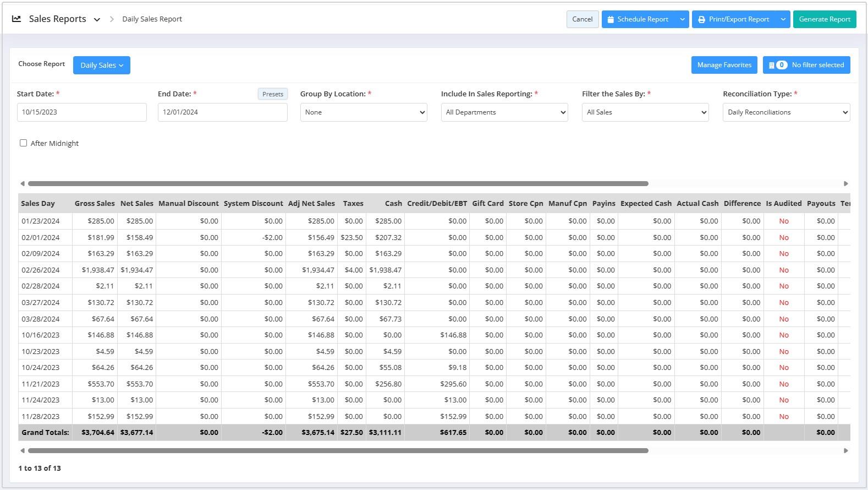The height and width of the screenshot is (490, 868).
Task: Open the Reconciliation Type dropdown
Action: [787, 112]
